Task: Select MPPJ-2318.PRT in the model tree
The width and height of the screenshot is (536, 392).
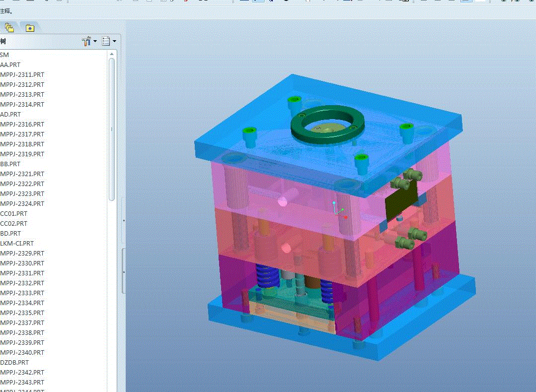Action: pyautogui.click(x=22, y=144)
